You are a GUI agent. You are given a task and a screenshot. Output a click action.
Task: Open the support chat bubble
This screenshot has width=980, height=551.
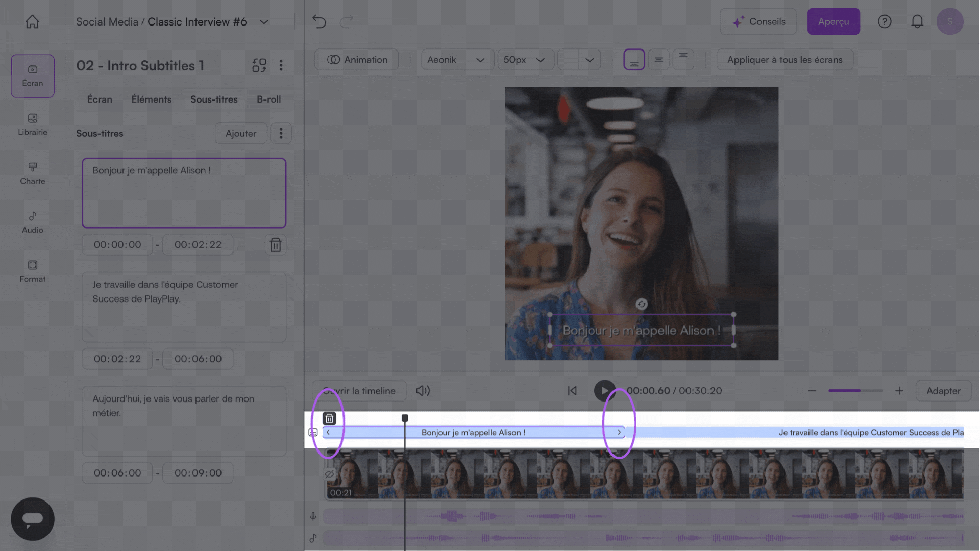point(33,519)
